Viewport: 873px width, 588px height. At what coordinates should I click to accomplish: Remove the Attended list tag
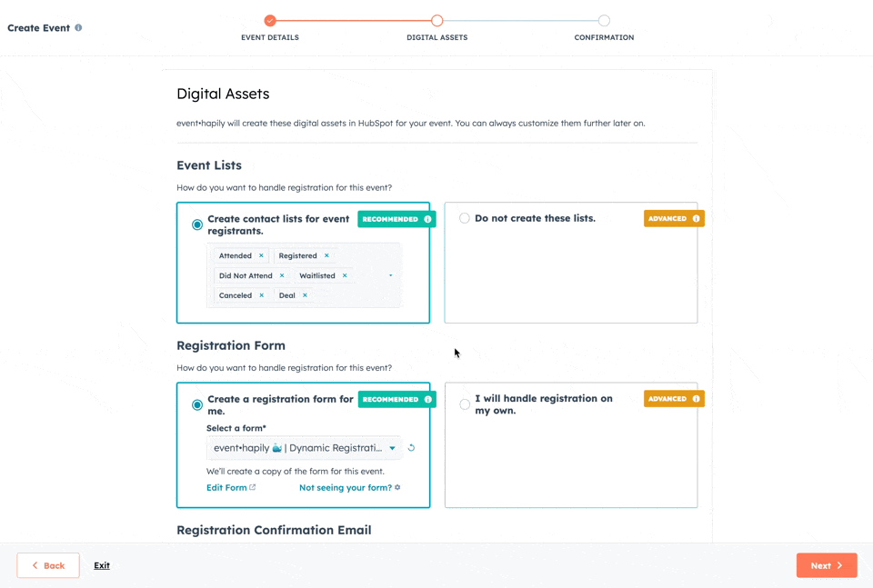pyautogui.click(x=261, y=256)
